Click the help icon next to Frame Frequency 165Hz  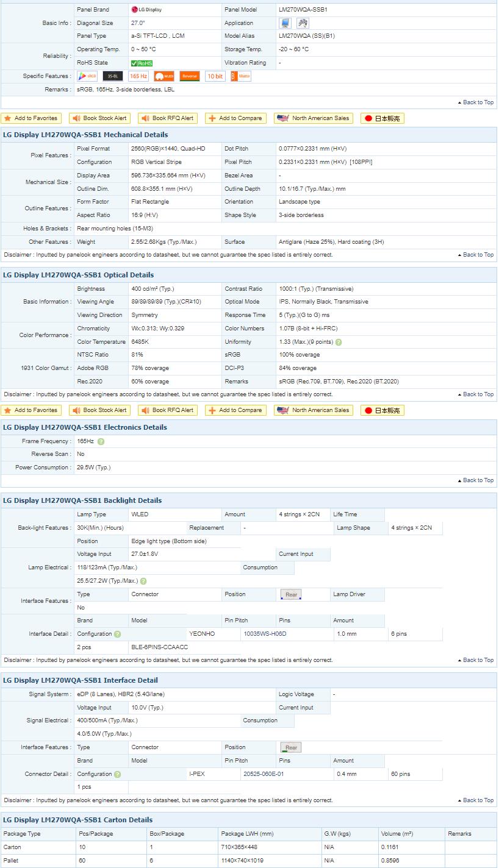click(x=101, y=441)
